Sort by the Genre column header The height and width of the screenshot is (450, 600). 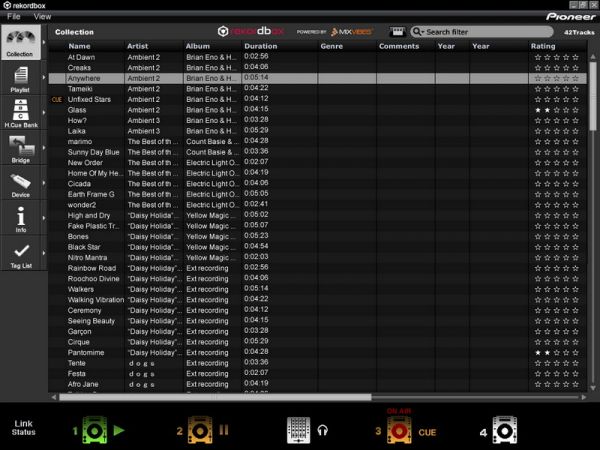coord(332,46)
